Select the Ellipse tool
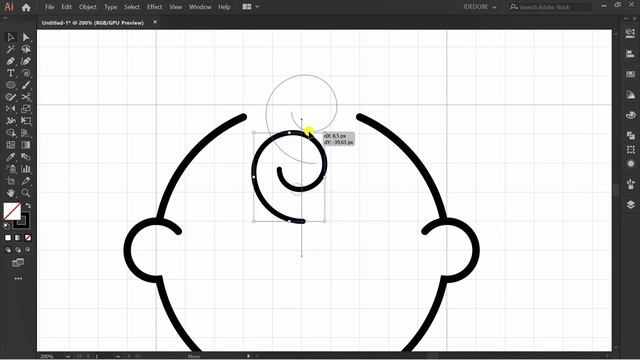The height and width of the screenshot is (360, 640). coord(11,85)
